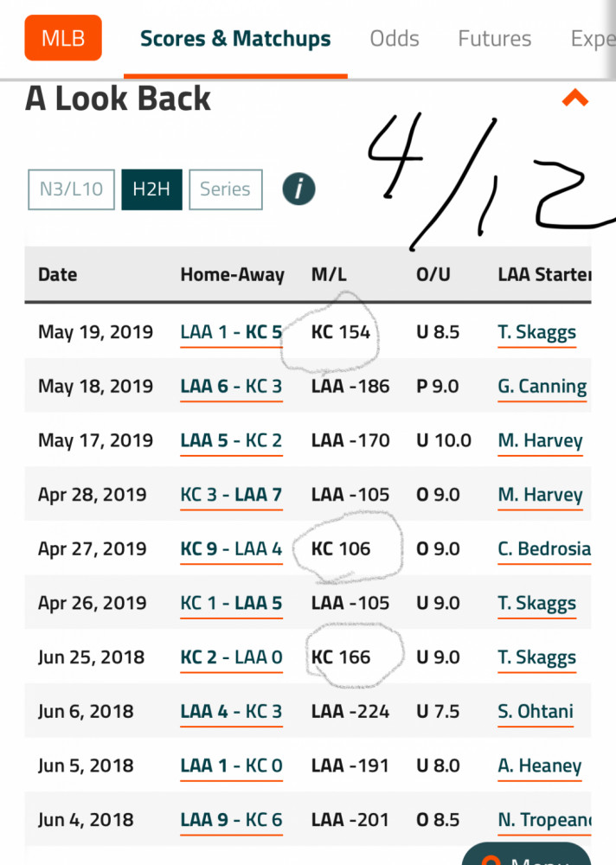Select the H2H filter toggle
The image size is (616, 865).
[151, 189]
